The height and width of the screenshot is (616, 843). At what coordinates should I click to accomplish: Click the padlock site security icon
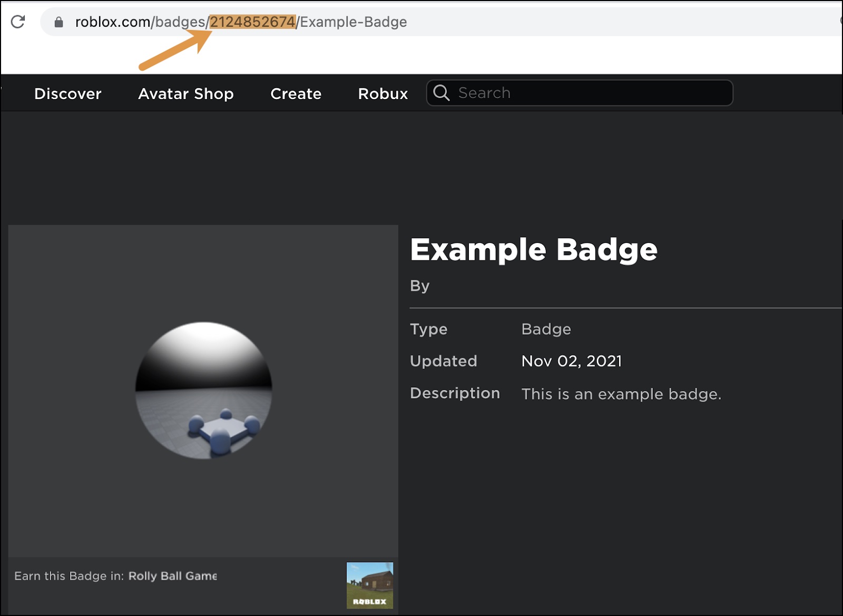pyautogui.click(x=59, y=22)
